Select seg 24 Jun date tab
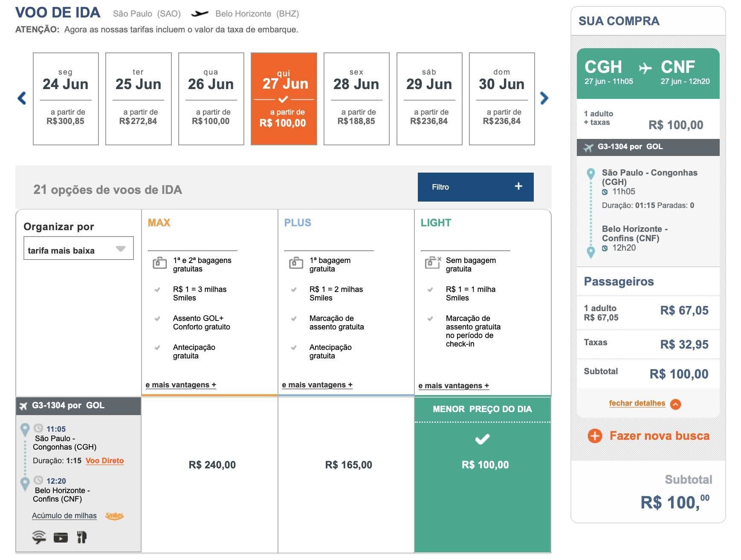This screenshot has height=560, width=741. coord(66,99)
